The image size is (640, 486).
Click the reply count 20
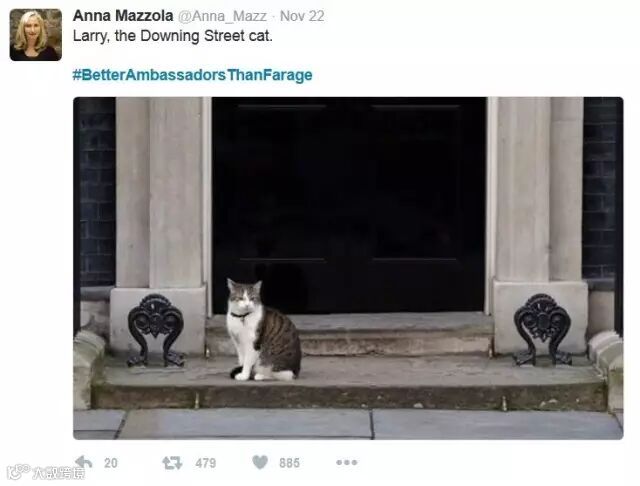pyautogui.click(x=111, y=463)
